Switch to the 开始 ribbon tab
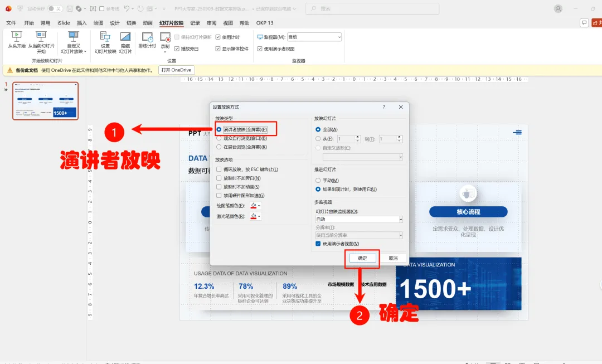Screen dimensions: 602x364 click(29, 23)
